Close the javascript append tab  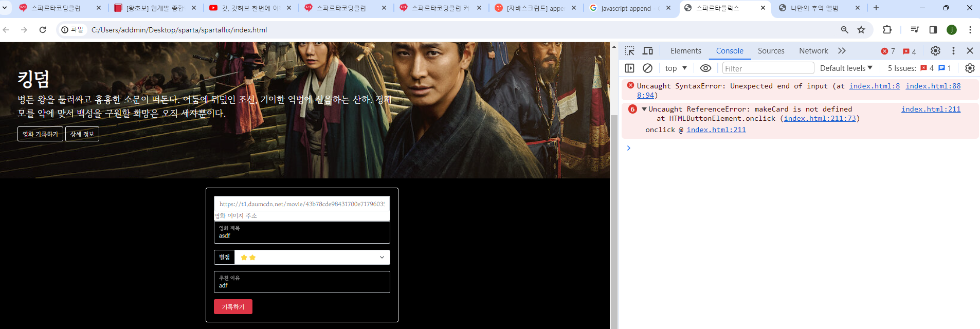tap(668, 8)
